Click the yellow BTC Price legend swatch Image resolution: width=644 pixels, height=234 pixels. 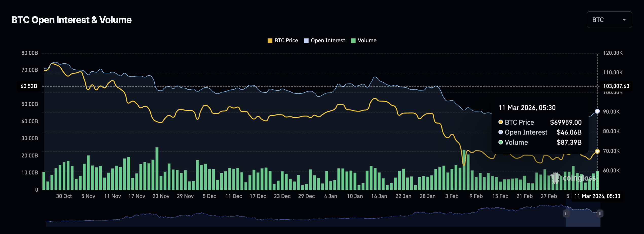click(270, 41)
